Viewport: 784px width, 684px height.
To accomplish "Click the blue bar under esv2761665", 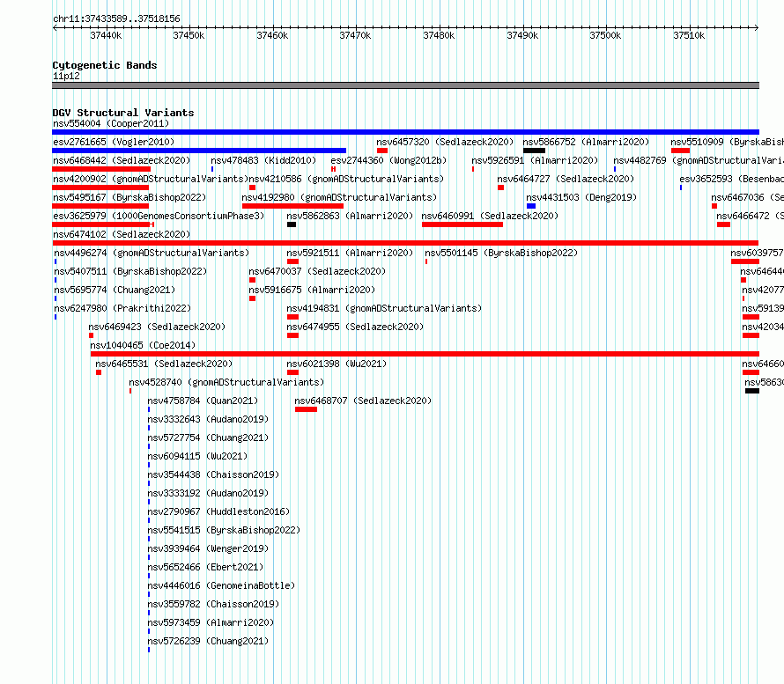I will click(199, 151).
